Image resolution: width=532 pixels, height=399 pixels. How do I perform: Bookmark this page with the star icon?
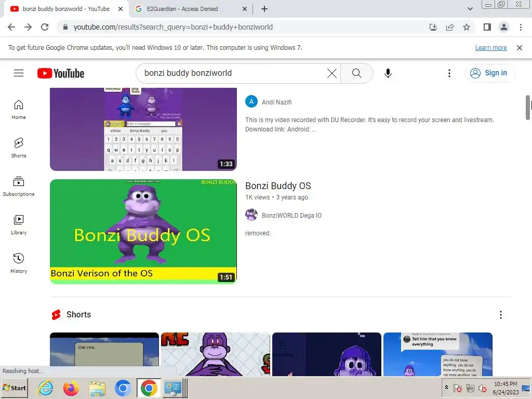point(467,27)
